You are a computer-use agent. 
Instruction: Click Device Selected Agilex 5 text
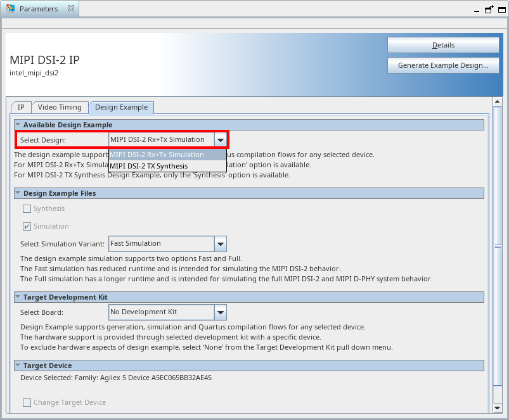(116, 378)
